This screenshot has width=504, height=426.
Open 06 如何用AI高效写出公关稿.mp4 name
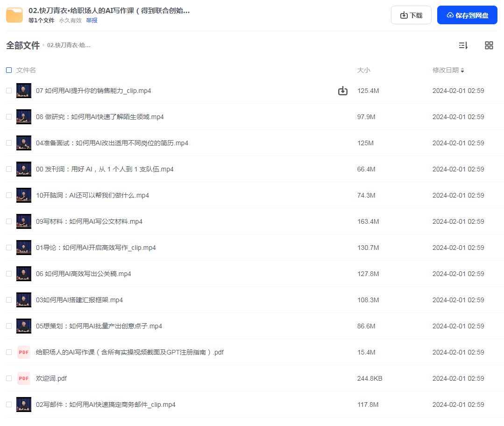pos(84,274)
